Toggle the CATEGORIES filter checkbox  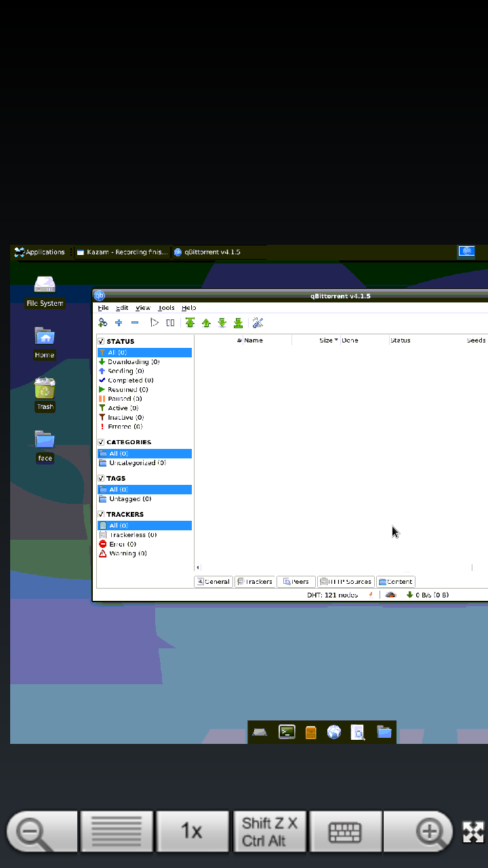[101, 442]
